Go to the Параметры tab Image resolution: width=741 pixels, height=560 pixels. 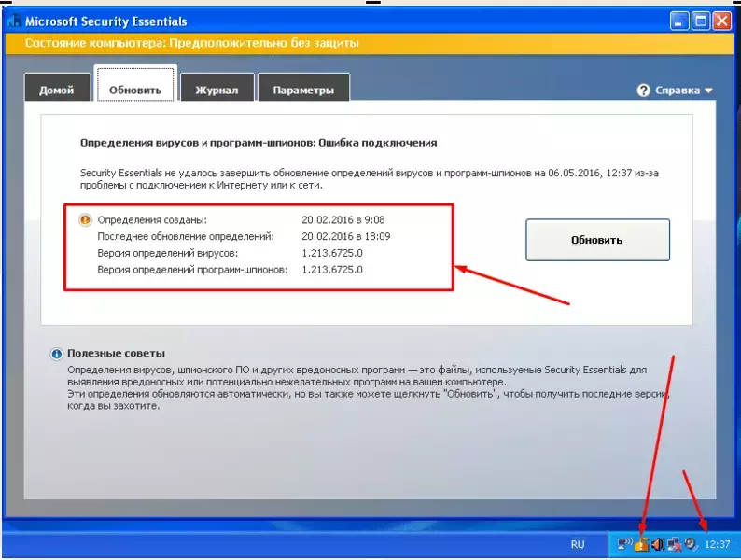click(x=303, y=88)
